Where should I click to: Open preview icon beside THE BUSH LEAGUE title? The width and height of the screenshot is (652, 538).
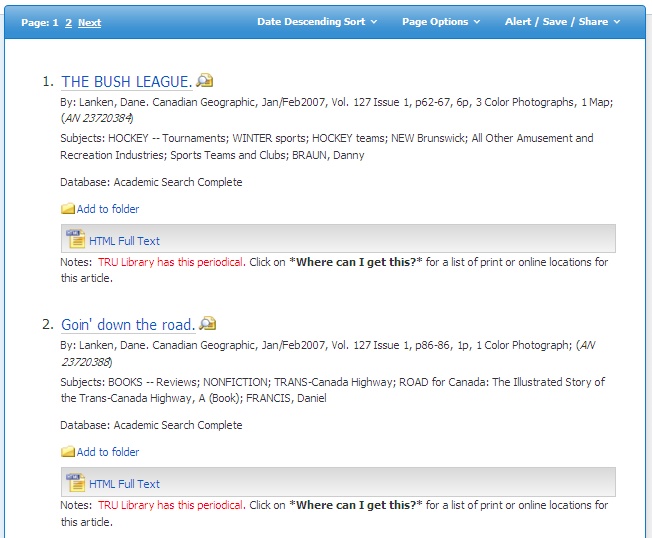click(x=205, y=80)
